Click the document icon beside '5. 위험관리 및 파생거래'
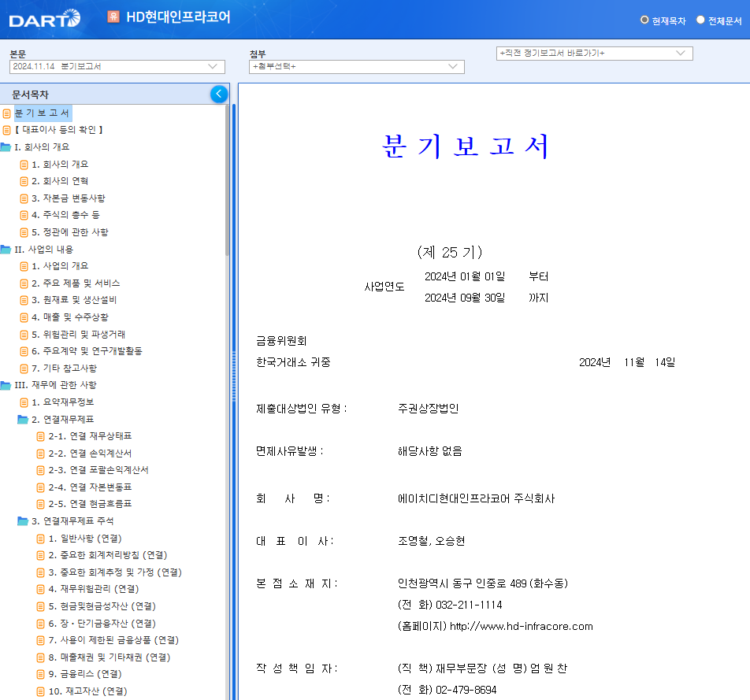This screenshot has height=700, width=750. pos(25,334)
